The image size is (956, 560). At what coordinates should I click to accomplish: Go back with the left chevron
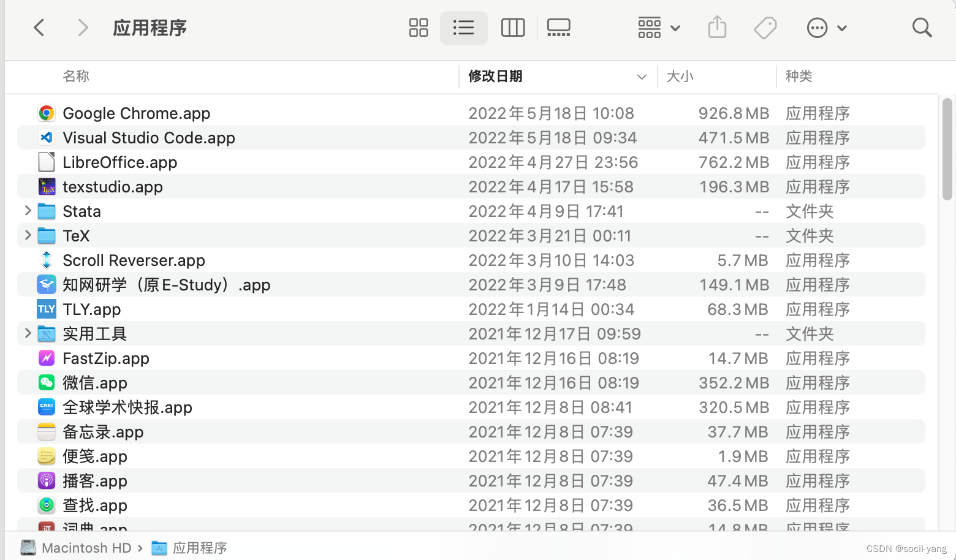click(x=39, y=28)
